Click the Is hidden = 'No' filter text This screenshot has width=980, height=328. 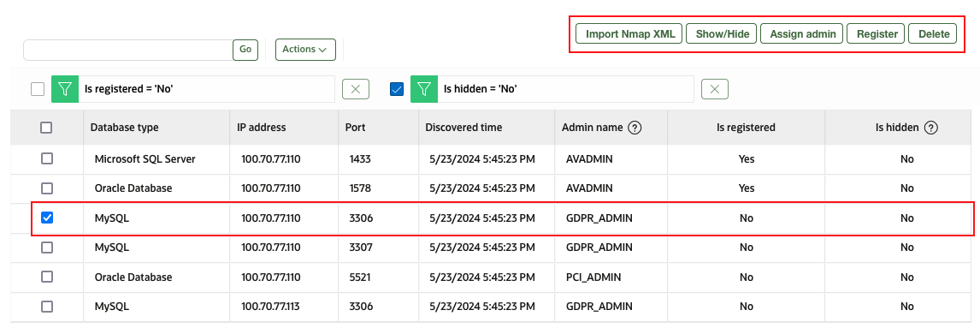481,89
